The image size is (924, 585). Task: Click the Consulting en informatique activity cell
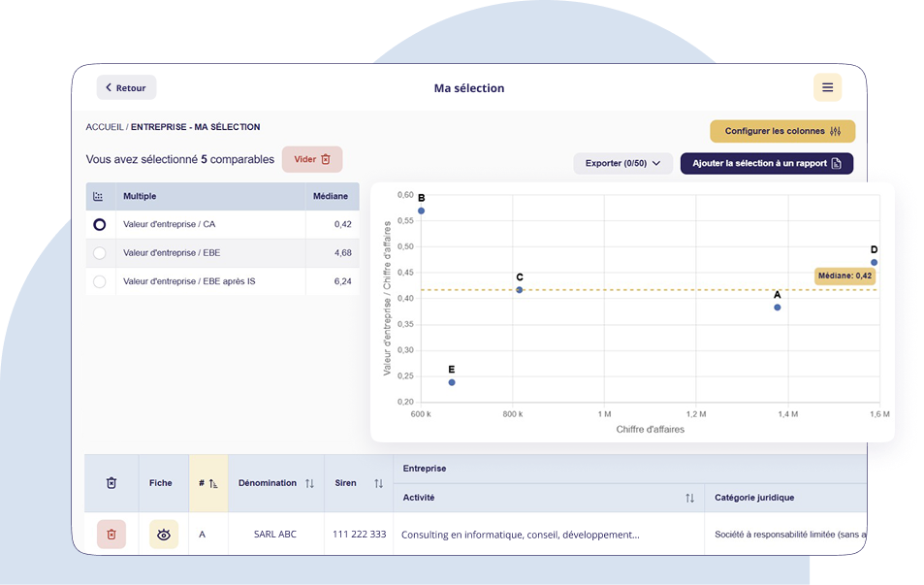coord(549,535)
